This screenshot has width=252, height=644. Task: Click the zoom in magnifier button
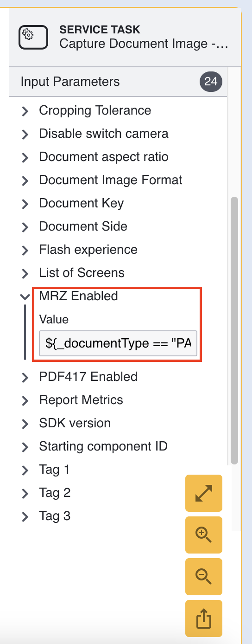204,535
